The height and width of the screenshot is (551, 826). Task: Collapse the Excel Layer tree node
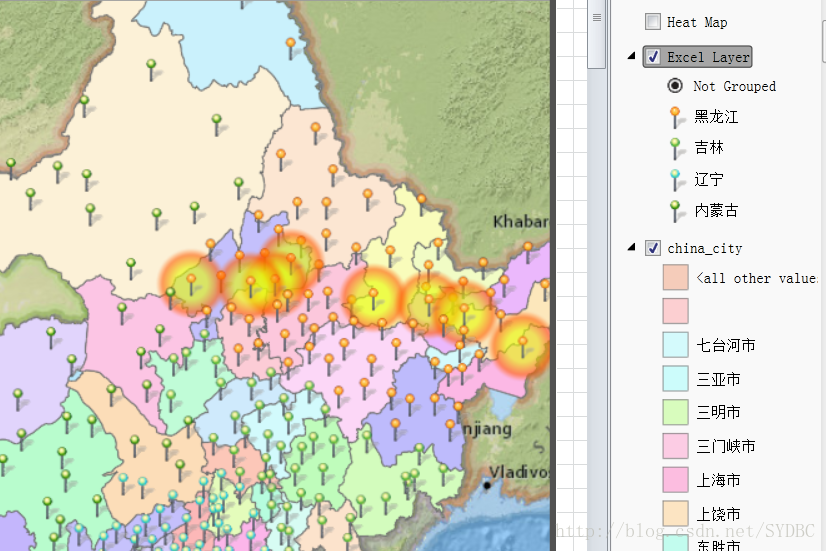pyautogui.click(x=631, y=57)
